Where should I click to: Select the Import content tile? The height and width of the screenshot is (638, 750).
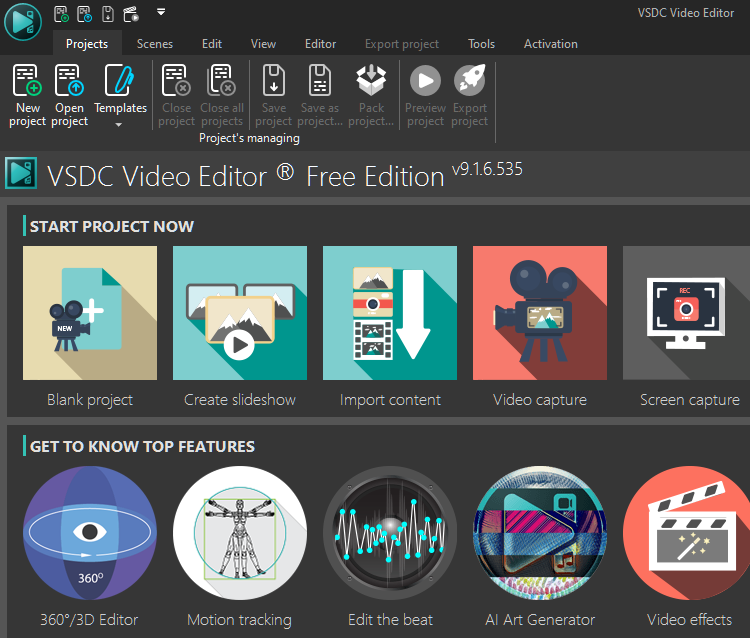pyautogui.click(x=390, y=313)
